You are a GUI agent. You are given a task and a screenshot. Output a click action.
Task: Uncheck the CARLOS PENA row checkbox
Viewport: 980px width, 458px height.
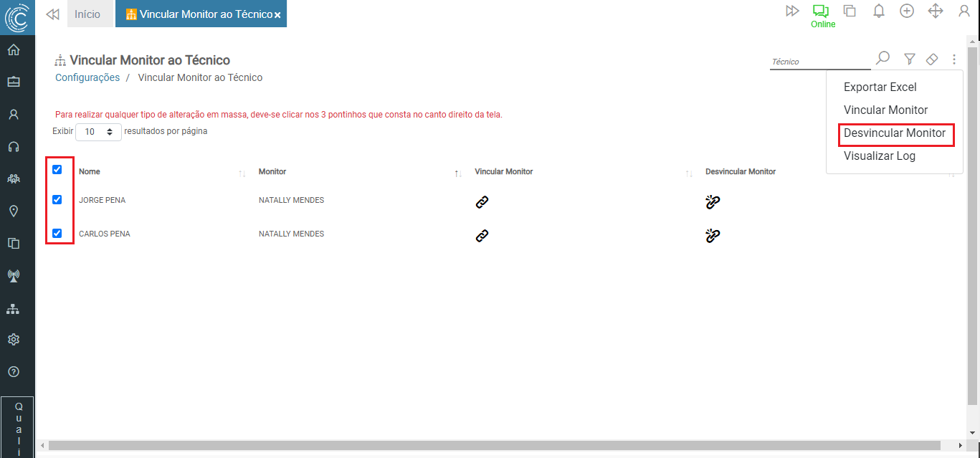[57, 233]
